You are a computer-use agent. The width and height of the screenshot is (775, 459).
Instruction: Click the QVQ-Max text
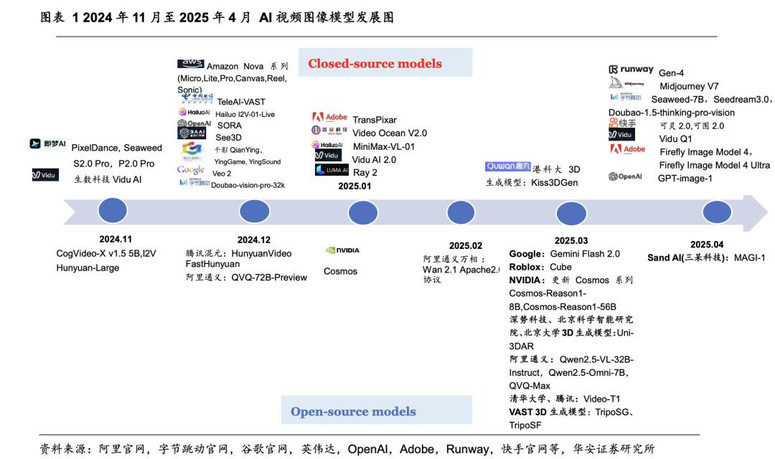(529, 385)
